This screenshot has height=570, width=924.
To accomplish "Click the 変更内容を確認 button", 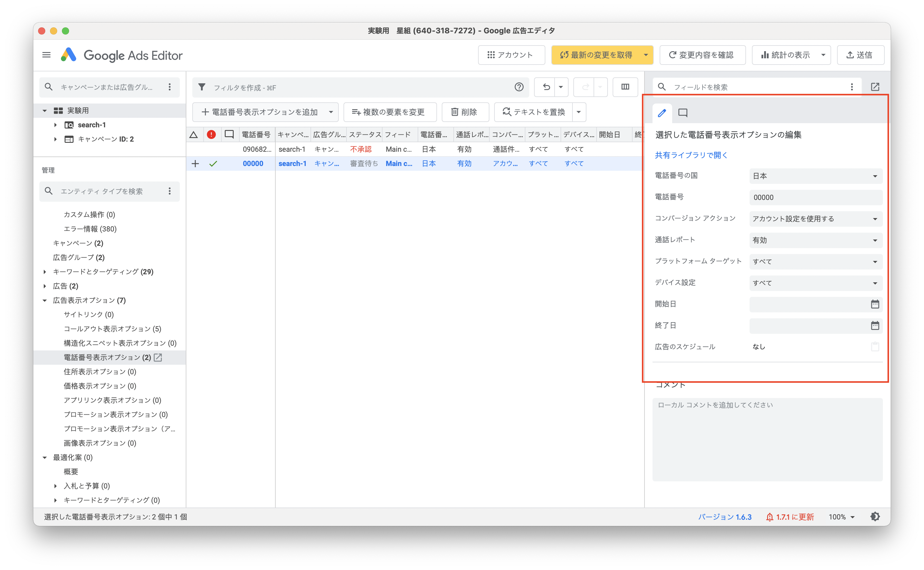I will [702, 55].
